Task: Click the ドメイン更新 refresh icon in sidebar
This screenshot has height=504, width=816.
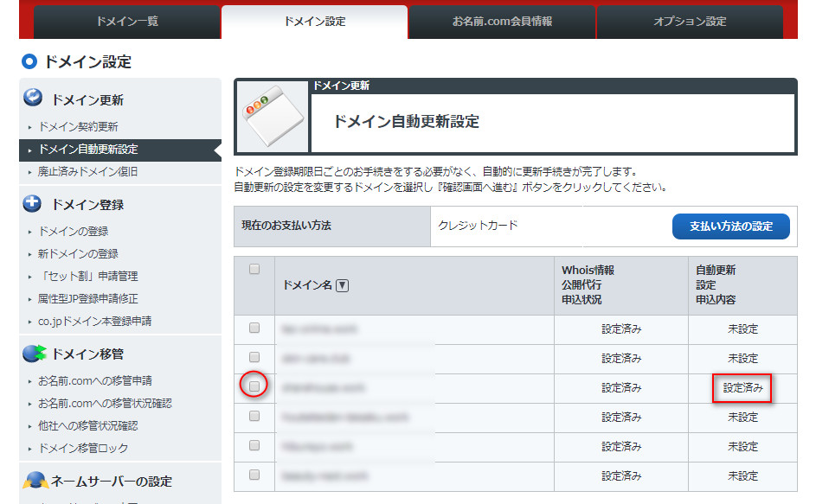Action: (34, 99)
